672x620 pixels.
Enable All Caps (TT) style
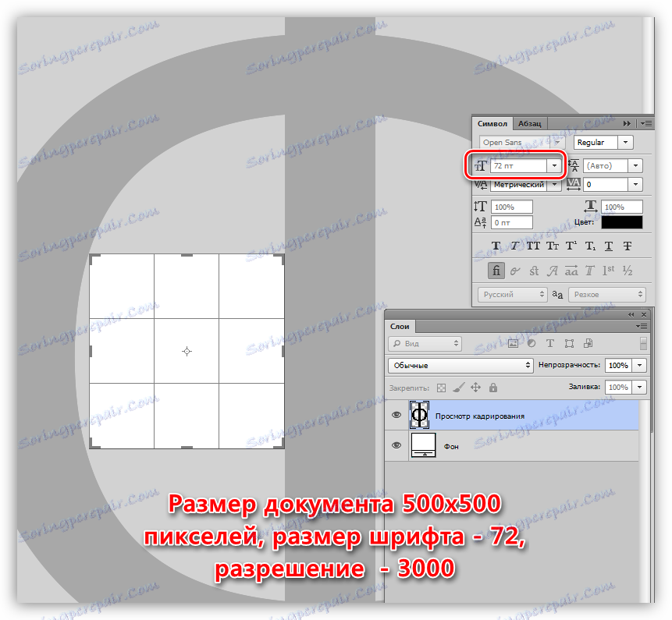point(533,246)
